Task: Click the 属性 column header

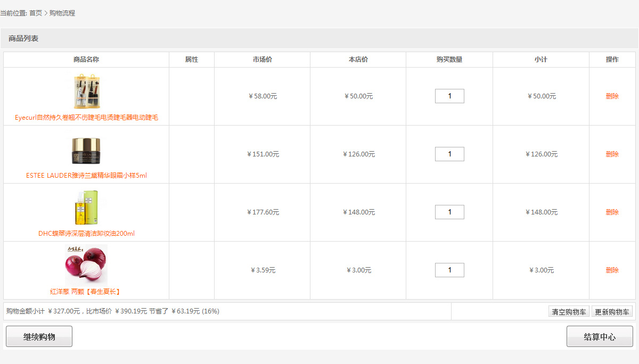Action: (x=192, y=60)
